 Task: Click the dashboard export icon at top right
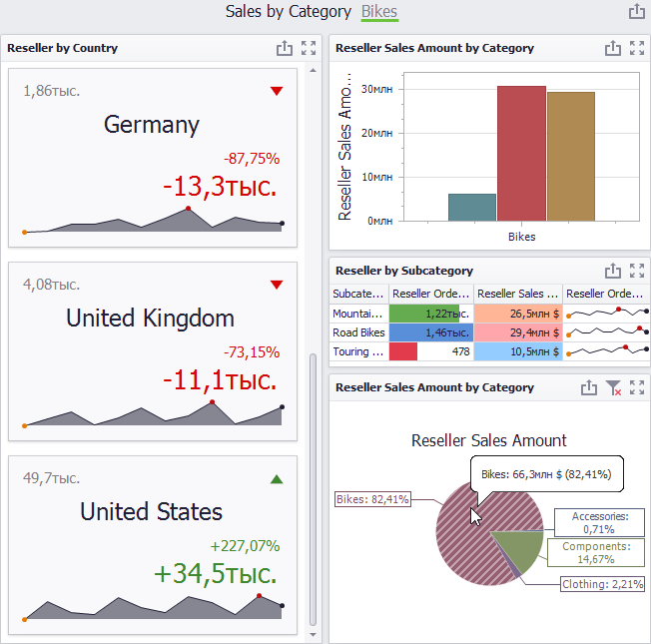click(636, 11)
